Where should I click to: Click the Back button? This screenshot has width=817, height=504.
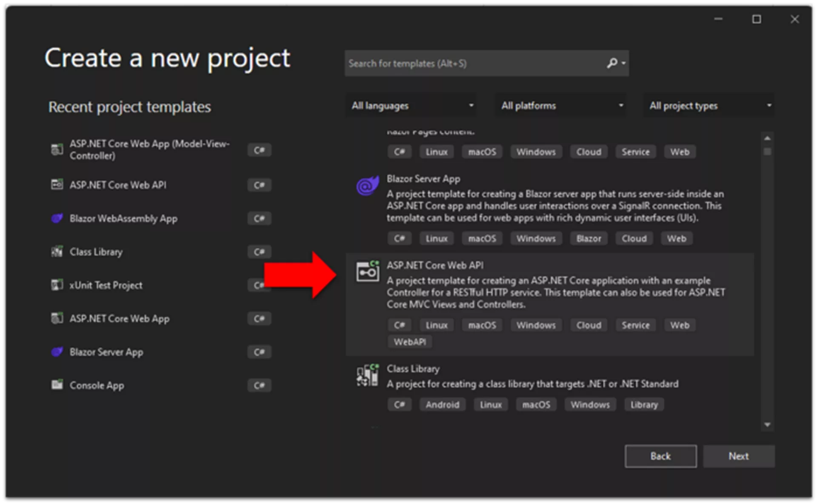tap(660, 456)
